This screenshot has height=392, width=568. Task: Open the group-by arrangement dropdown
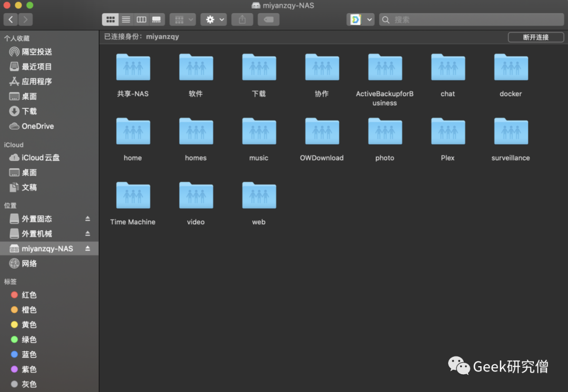[x=183, y=19]
